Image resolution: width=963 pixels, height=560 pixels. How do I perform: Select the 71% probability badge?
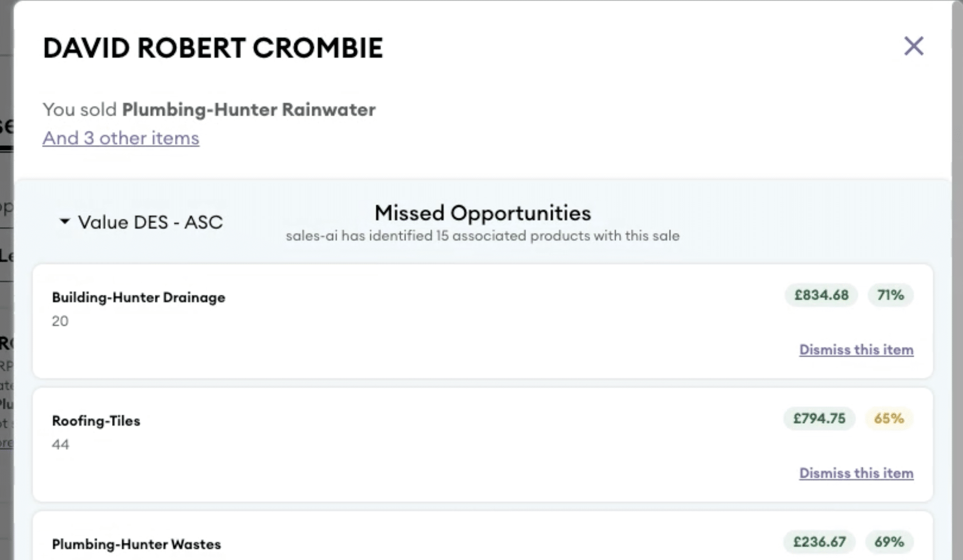(891, 295)
